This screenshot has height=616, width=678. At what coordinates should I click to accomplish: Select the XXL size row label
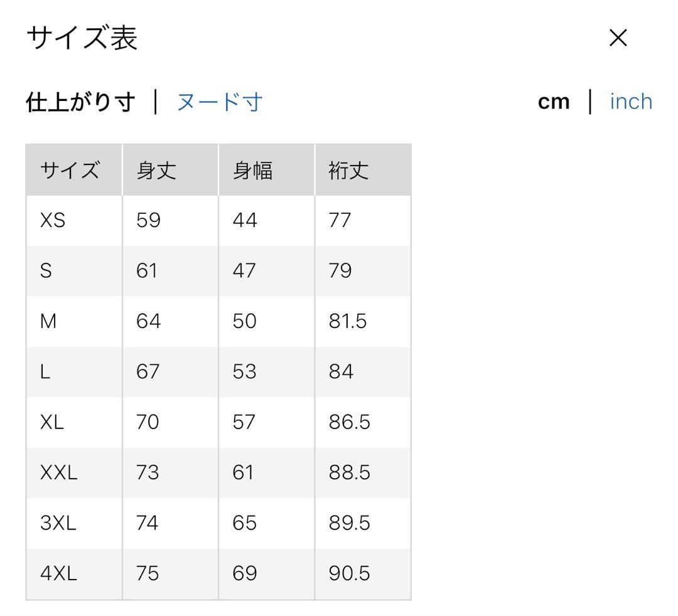(58, 472)
